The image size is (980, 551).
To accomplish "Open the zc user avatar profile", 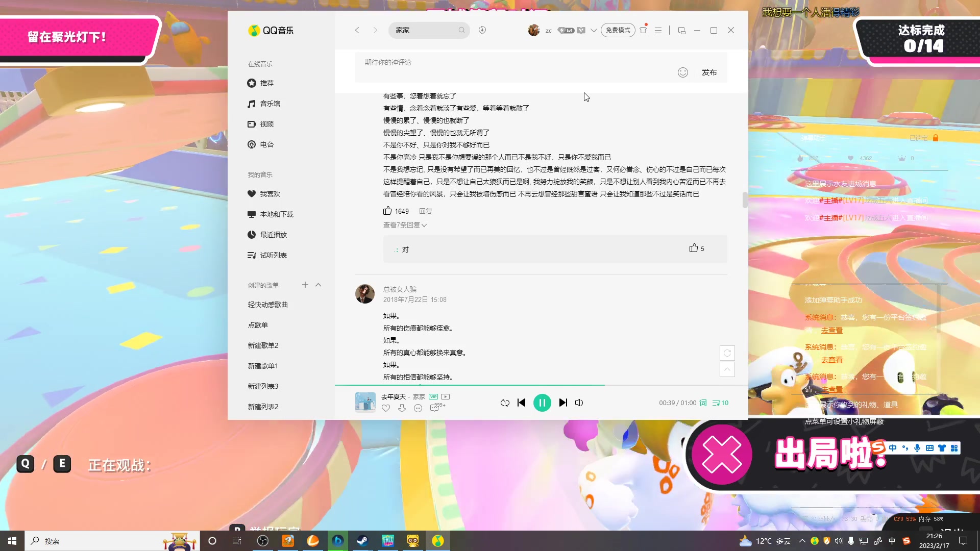I will pos(534,30).
